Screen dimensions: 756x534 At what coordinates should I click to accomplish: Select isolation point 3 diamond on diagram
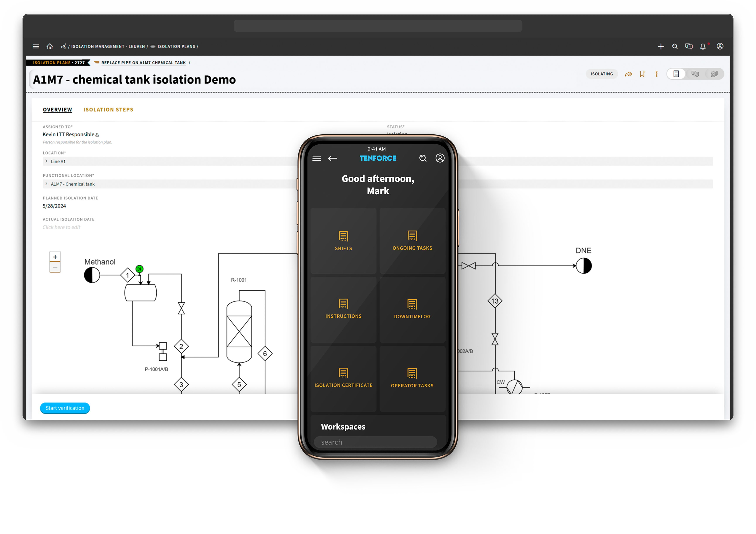(181, 384)
